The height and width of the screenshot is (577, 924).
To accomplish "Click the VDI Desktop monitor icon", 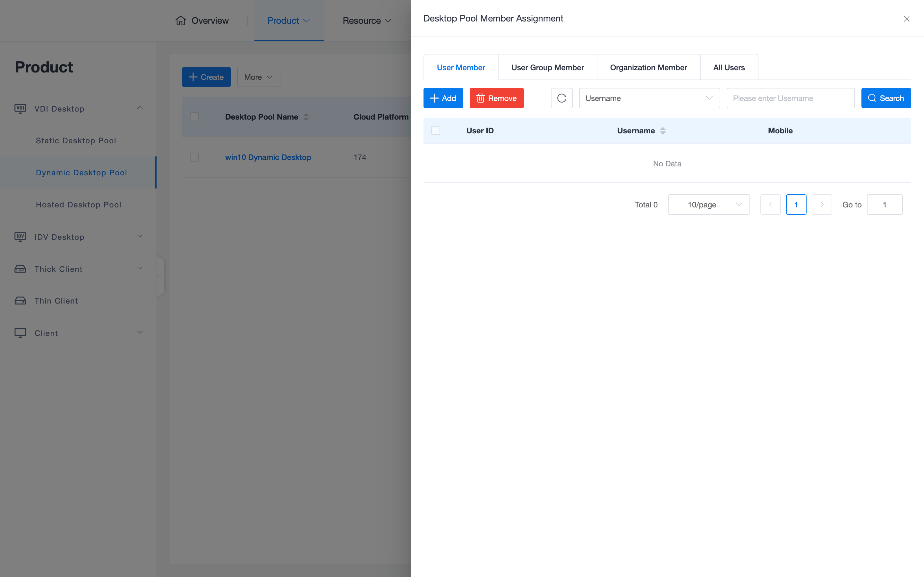I will [20, 109].
